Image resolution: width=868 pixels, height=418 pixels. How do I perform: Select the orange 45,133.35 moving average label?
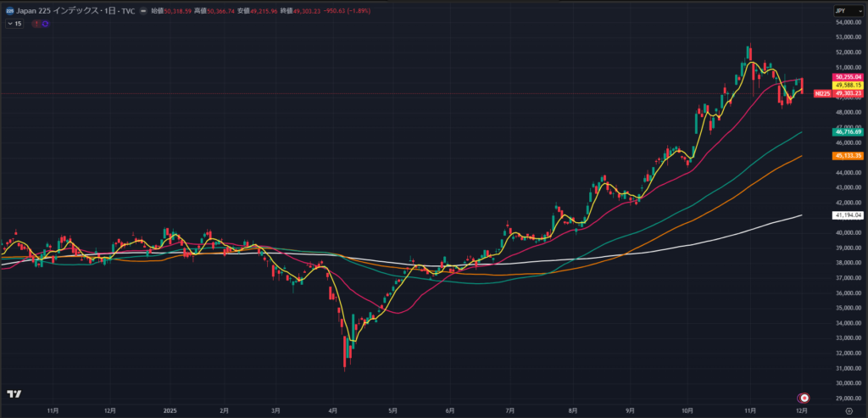tap(848, 156)
